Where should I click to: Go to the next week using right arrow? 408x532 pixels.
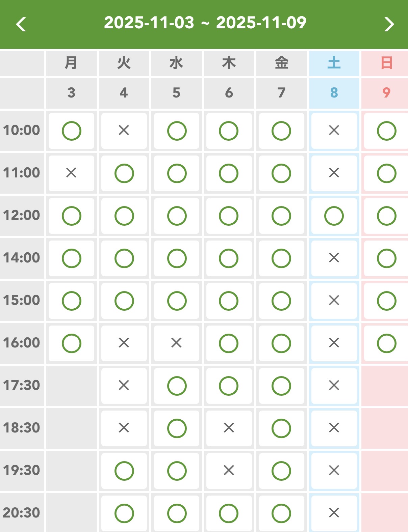(389, 24)
